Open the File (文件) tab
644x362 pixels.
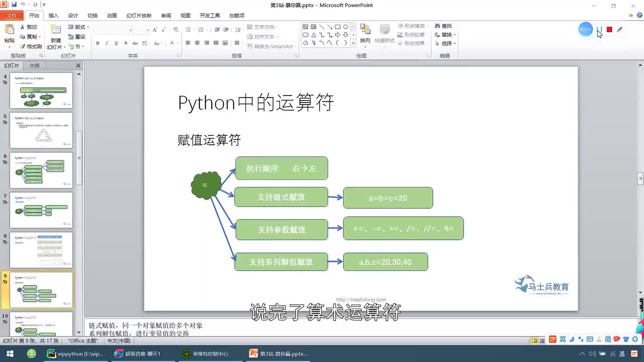[x=12, y=16]
